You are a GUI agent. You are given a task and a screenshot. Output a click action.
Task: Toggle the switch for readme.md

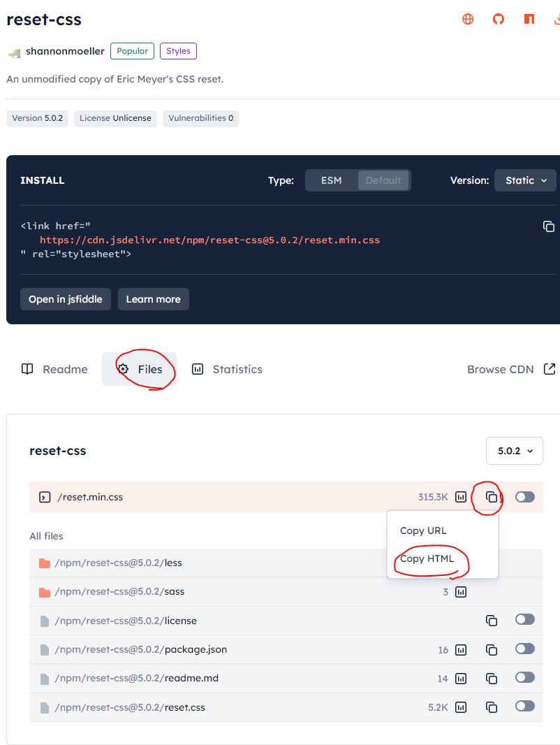click(x=525, y=677)
